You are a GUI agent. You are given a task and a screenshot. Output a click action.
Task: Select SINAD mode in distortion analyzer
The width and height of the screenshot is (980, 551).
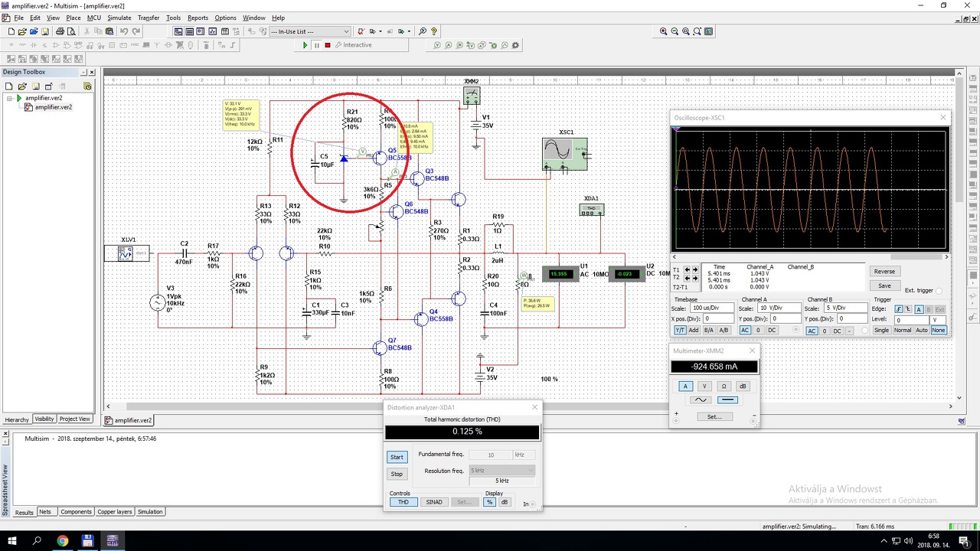point(434,502)
